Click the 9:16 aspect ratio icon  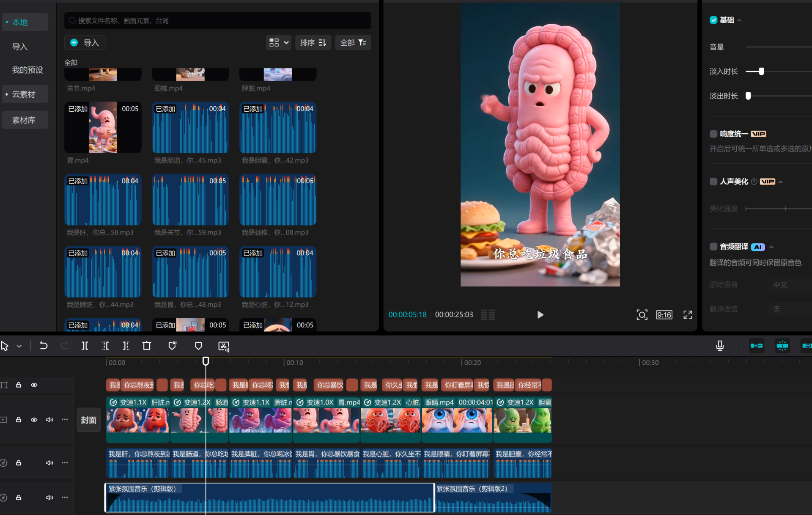click(664, 315)
